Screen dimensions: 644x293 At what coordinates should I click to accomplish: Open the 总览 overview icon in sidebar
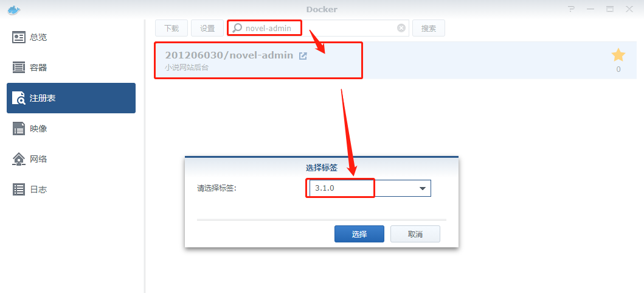pyautogui.click(x=18, y=37)
